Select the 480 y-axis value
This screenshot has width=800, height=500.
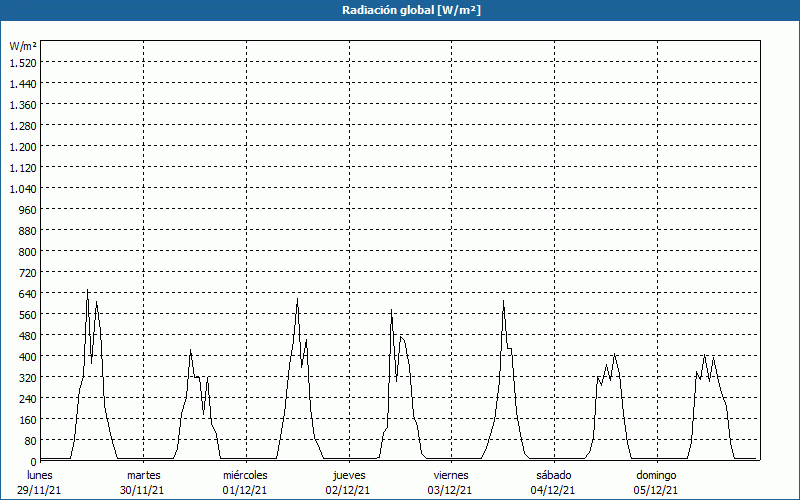pos(28,336)
